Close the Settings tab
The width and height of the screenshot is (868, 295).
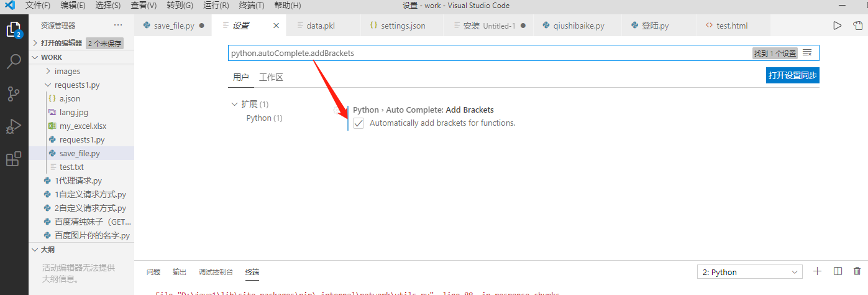click(x=276, y=26)
